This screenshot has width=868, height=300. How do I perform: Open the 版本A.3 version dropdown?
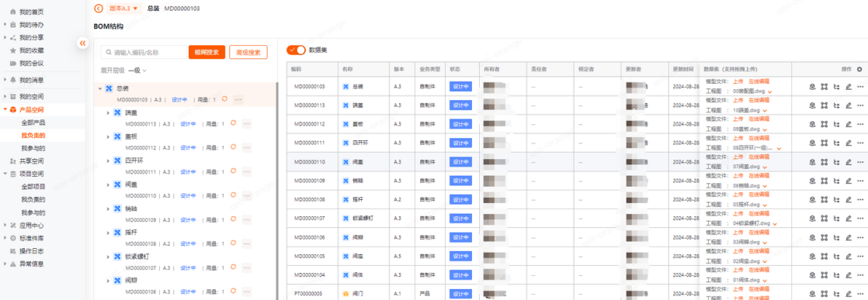tap(123, 9)
